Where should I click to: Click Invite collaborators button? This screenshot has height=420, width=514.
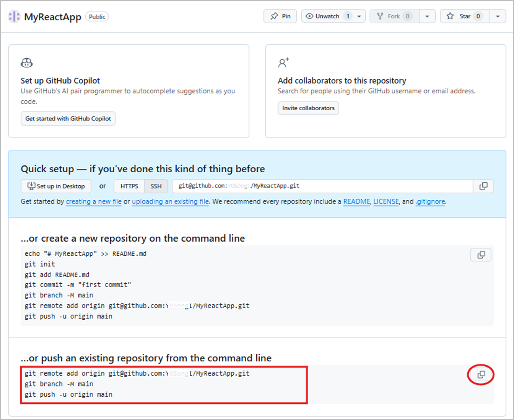point(308,108)
